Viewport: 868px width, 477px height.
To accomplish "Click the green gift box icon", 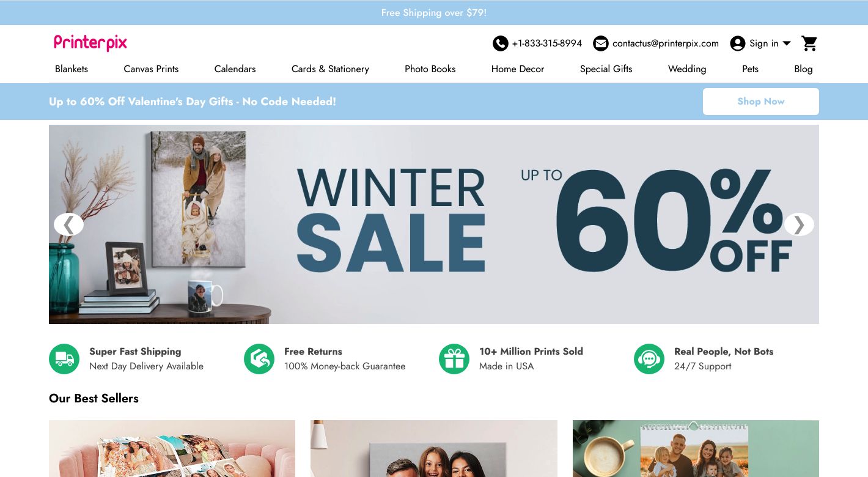I will click(x=454, y=359).
